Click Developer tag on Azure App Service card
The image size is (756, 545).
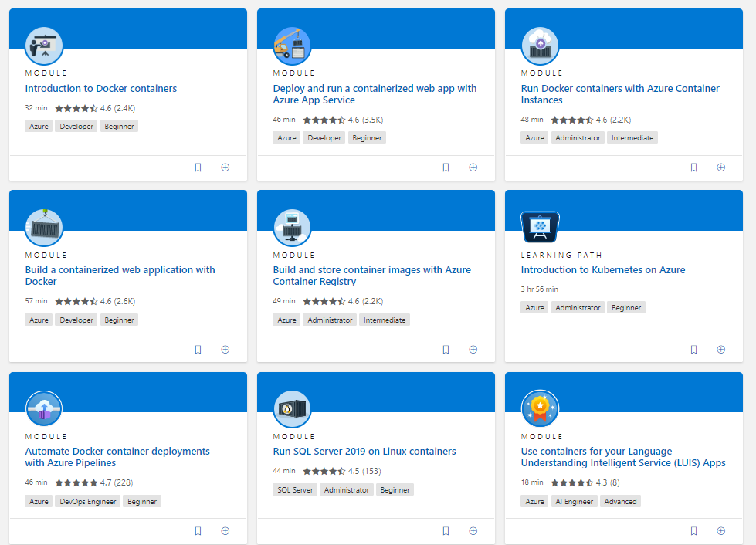point(324,138)
